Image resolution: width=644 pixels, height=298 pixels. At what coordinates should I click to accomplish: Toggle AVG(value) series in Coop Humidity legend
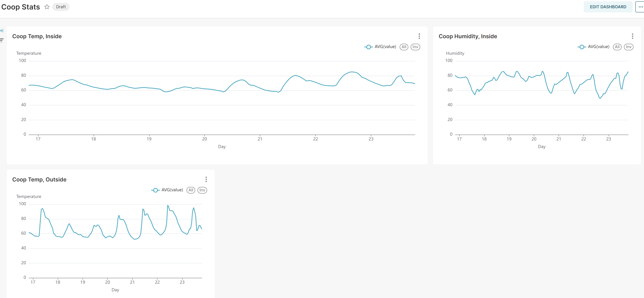pos(593,47)
